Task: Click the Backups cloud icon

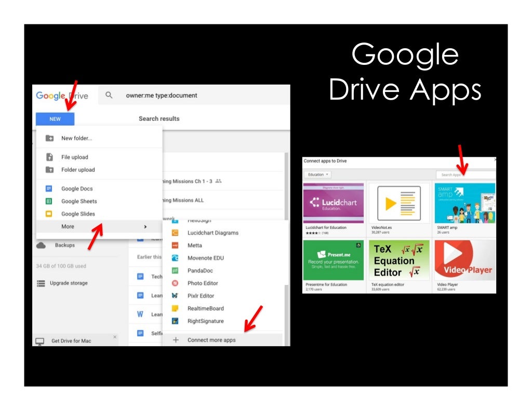Action: pos(41,245)
